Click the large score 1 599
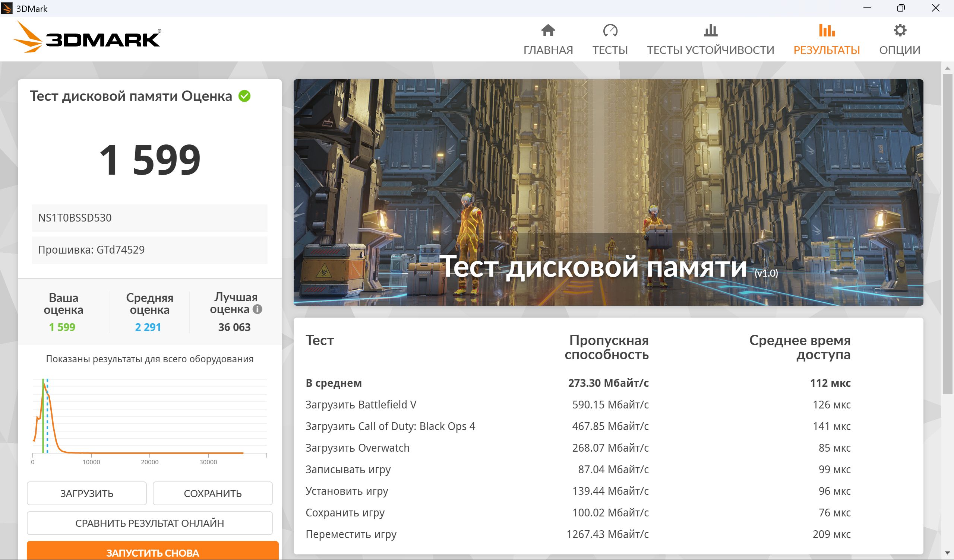The width and height of the screenshot is (954, 560). (149, 160)
